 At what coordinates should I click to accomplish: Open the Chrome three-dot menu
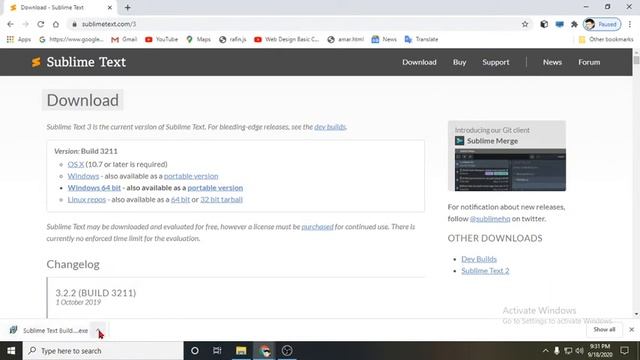[x=630, y=24]
